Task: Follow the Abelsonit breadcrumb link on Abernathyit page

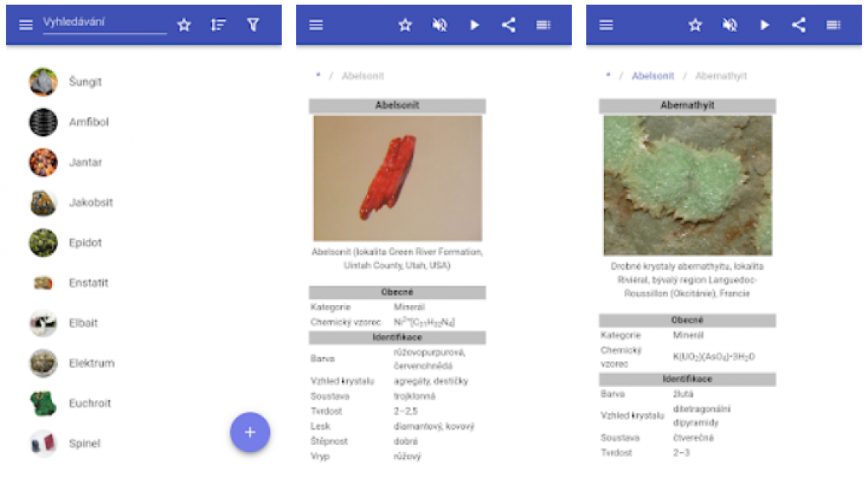Action: coord(652,76)
